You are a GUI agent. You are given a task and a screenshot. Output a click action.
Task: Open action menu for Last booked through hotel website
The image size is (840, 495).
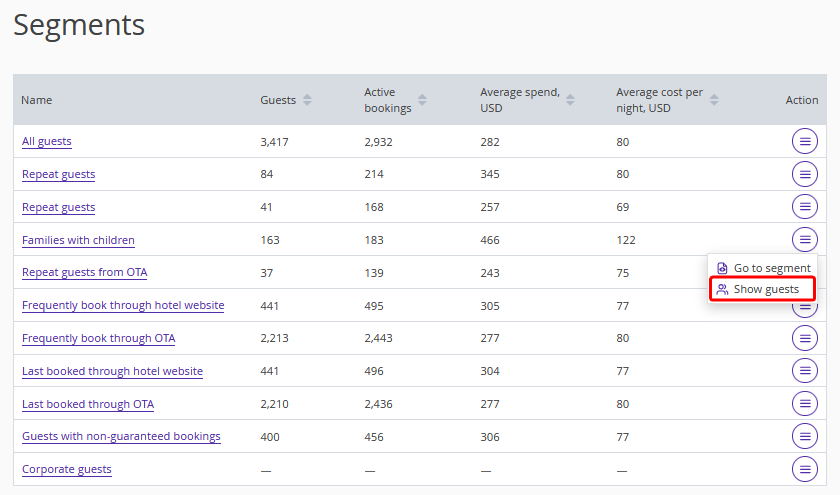[x=804, y=371]
